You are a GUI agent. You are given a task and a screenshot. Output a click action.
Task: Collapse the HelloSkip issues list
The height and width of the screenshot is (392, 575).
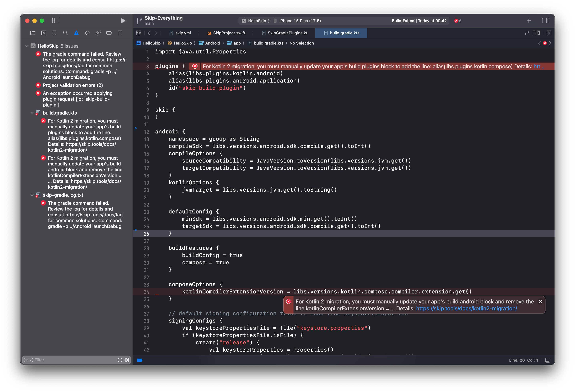[x=27, y=46]
